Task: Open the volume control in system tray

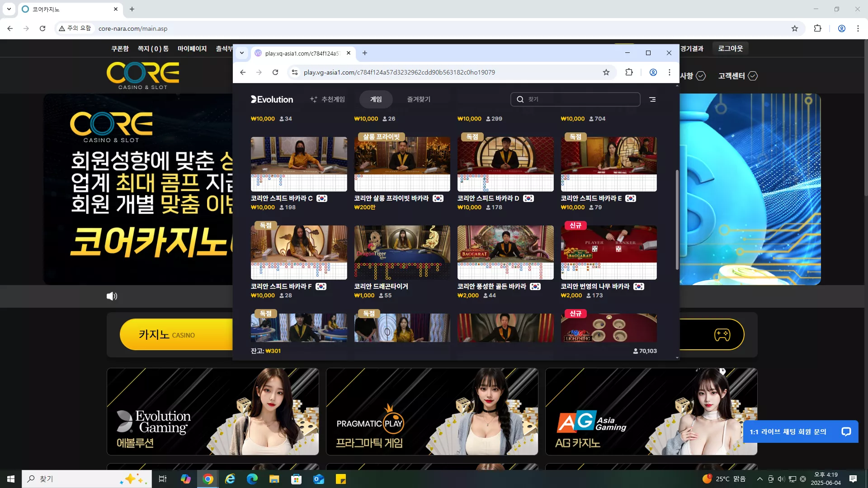Action: click(x=781, y=479)
